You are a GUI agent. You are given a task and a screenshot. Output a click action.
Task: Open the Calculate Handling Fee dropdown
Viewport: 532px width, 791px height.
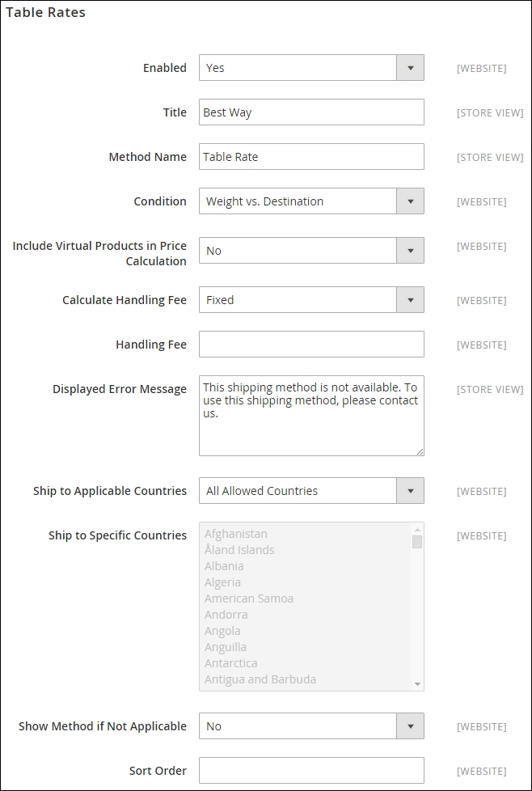coord(311,300)
